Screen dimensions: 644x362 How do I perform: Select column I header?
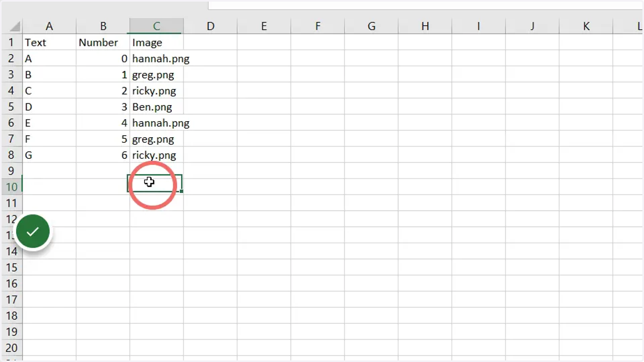[x=479, y=26]
